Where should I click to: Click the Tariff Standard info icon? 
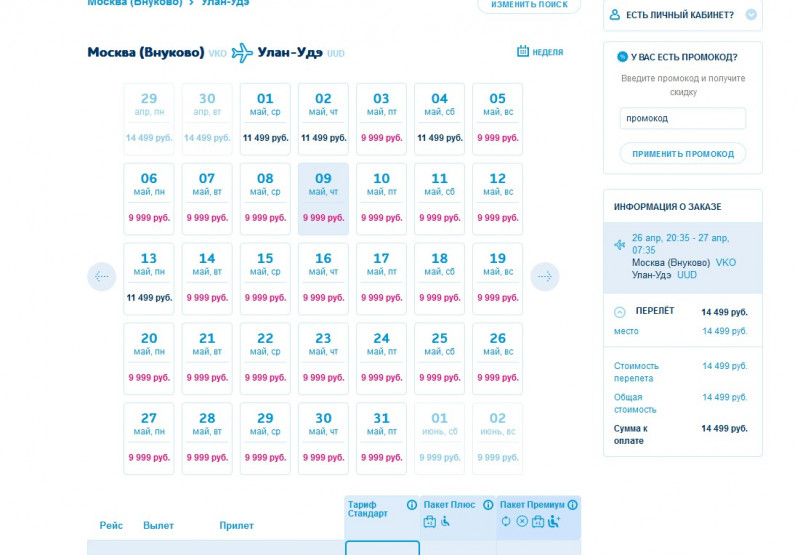pyautogui.click(x=412, y=505)
